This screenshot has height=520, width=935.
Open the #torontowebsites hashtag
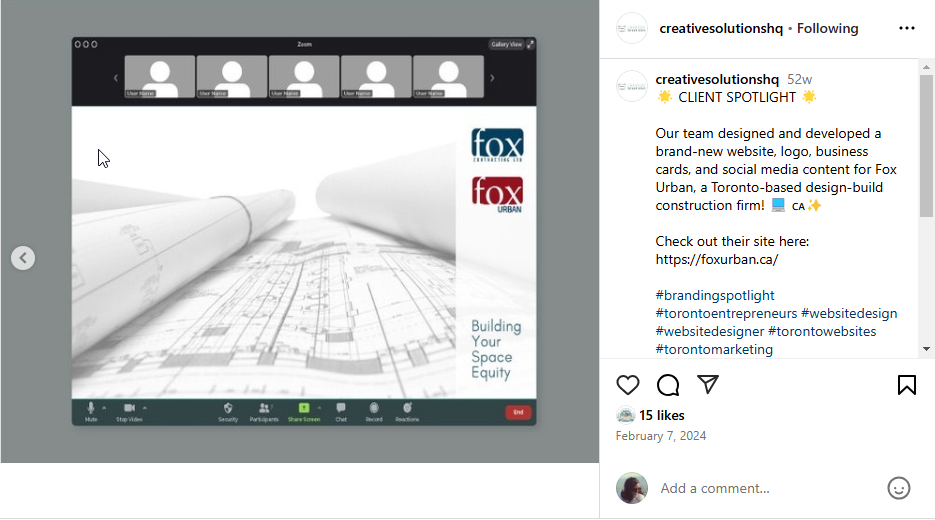[x=822, y=331]
